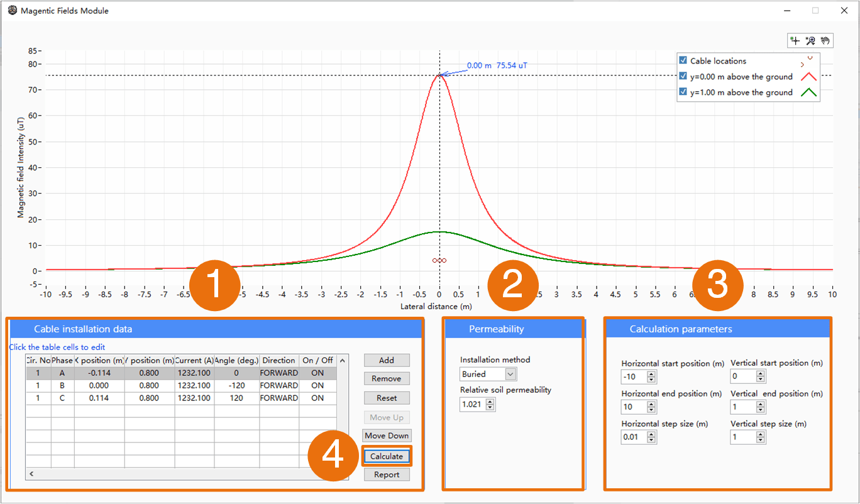The width and height of the screenshot is (860, 504).
Task: Hide the Cable locations plot
Action: pyautogui.click(x=683, y=61)
